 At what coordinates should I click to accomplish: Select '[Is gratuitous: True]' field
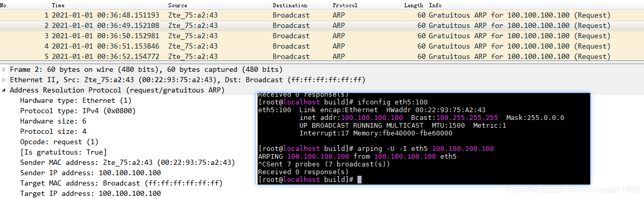coord(64,152)
